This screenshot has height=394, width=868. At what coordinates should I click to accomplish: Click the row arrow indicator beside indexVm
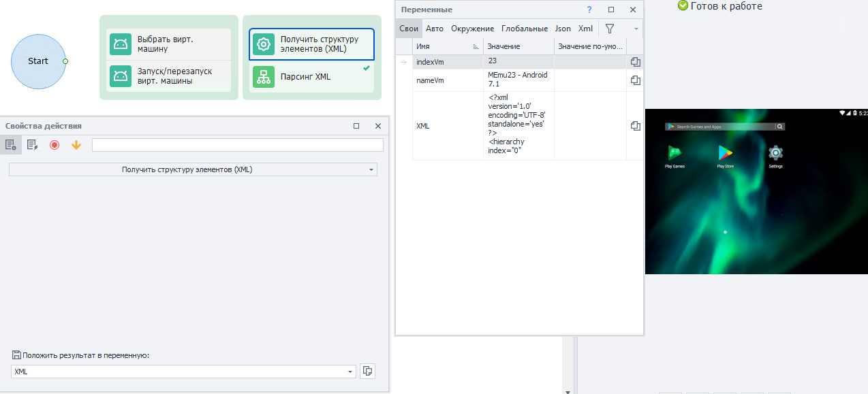(403, 62)
